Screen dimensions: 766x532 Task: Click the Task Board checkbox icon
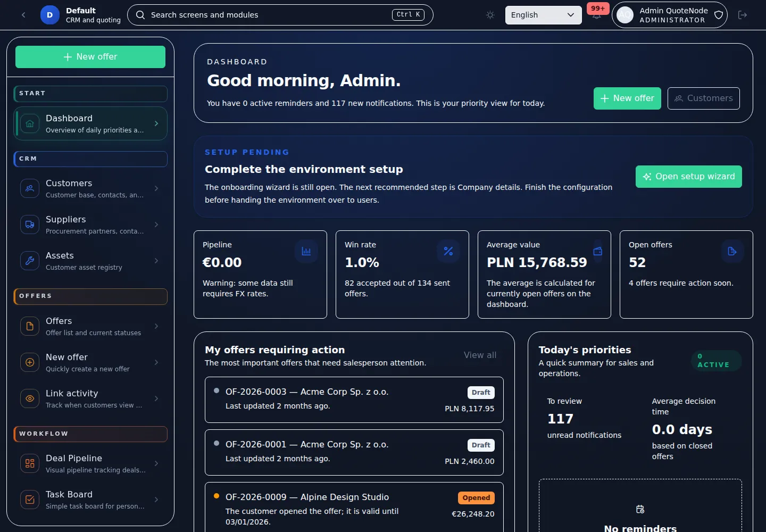pos(30,500)
